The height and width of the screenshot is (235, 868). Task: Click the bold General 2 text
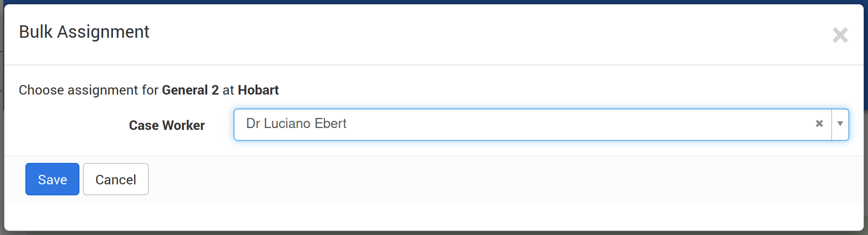190,90
